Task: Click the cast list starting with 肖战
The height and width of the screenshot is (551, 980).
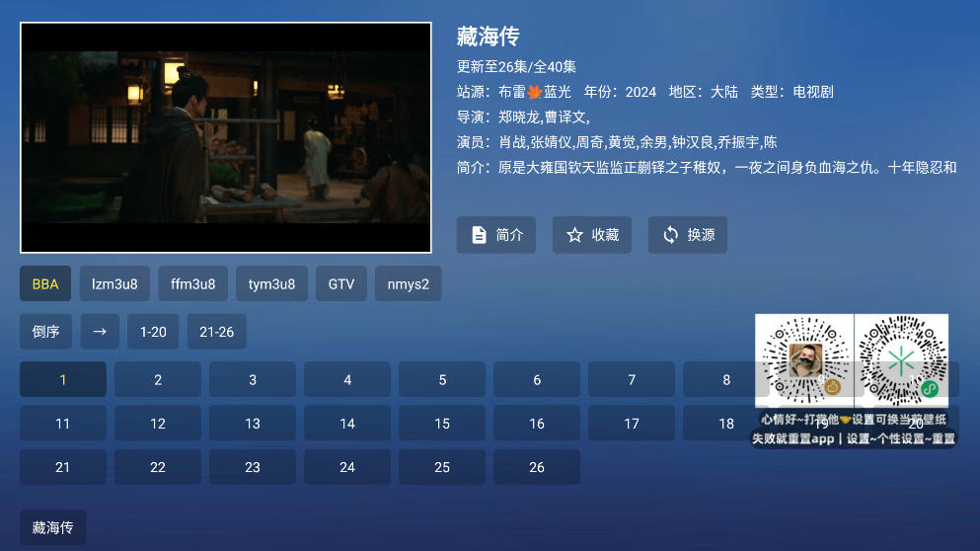Action: (x=617, y=142)
